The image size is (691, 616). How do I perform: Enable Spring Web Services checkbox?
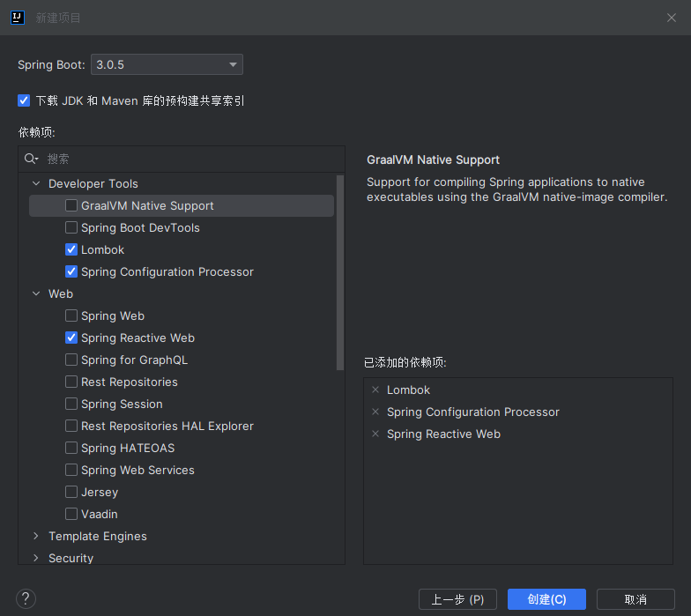click(71, 471)
